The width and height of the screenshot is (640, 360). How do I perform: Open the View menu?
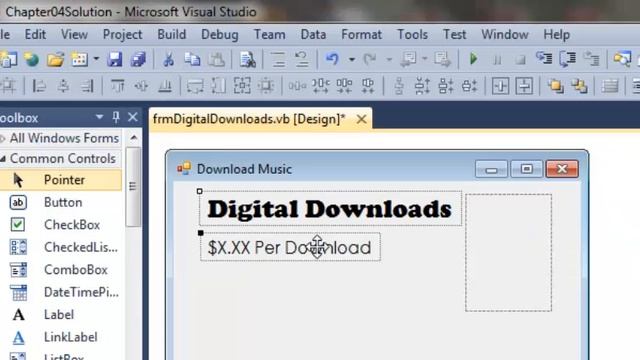(x=74, y=35)
